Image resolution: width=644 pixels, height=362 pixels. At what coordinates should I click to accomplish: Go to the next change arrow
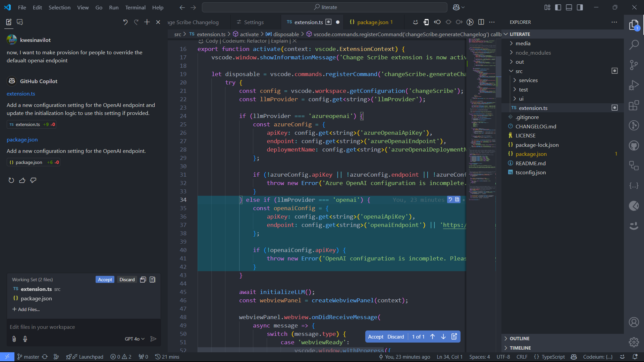[443, 337]
